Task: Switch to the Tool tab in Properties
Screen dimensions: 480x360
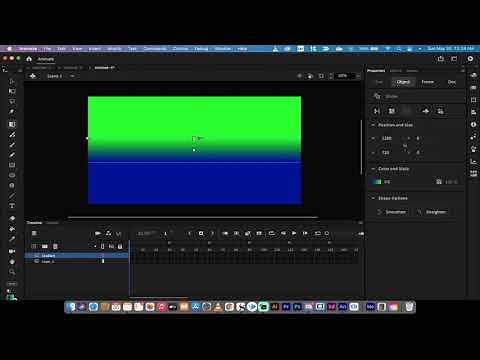Action: (379, 82)
